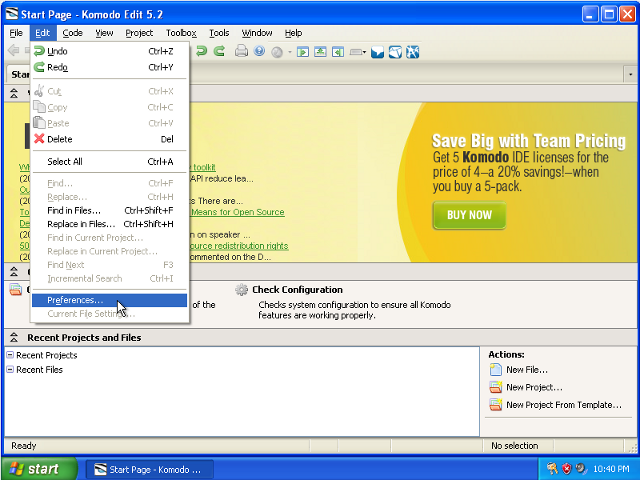The height and width of the screenshot is (480, 640).
Task: Toggle the bottom pane toolbar icon
Action: [x=320, y=52]
